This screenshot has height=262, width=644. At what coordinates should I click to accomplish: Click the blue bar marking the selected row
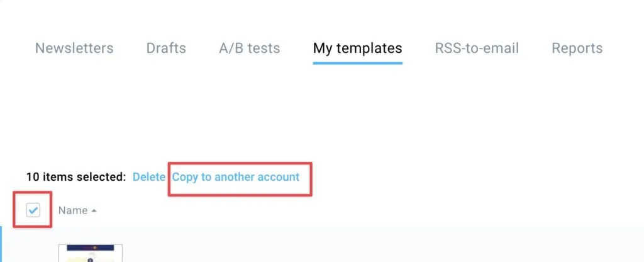(1, 244)
